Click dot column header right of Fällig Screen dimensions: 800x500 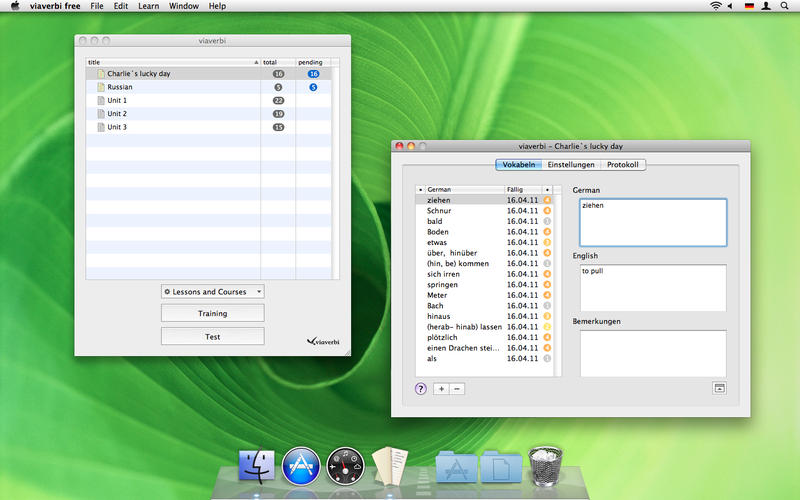point(547,189)
